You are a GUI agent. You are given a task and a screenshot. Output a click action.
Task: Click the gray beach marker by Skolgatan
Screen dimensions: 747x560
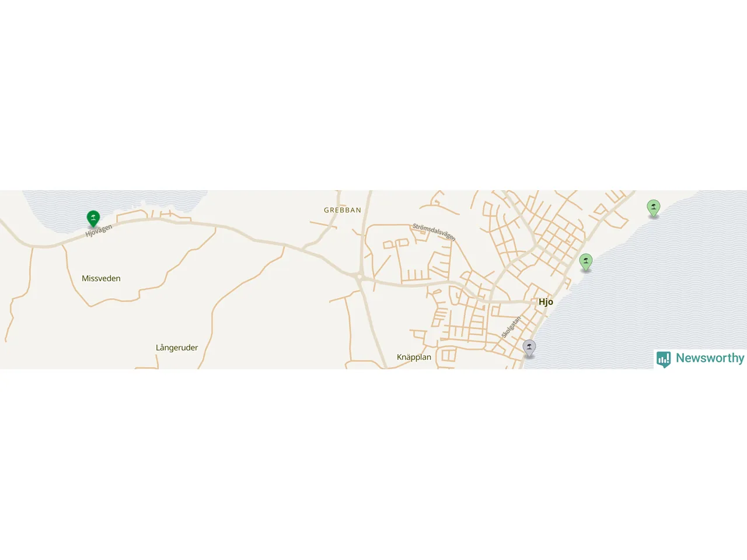pos(529,348)
